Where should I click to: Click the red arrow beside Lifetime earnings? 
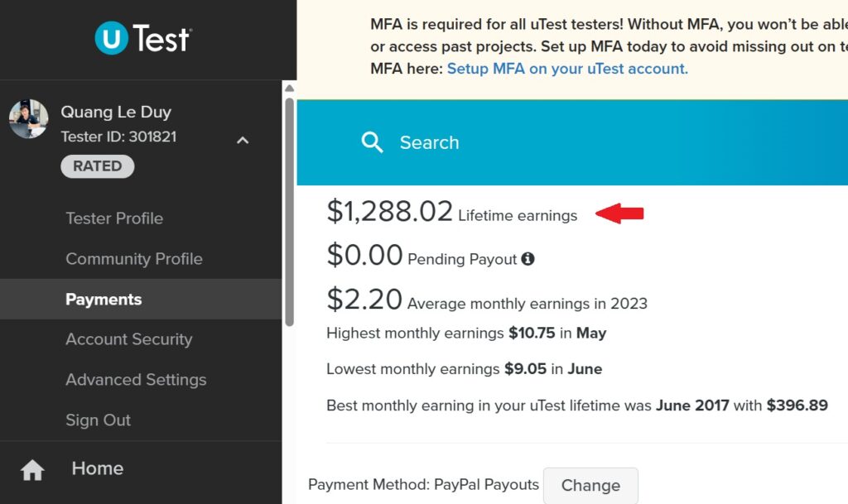point(619,211)
